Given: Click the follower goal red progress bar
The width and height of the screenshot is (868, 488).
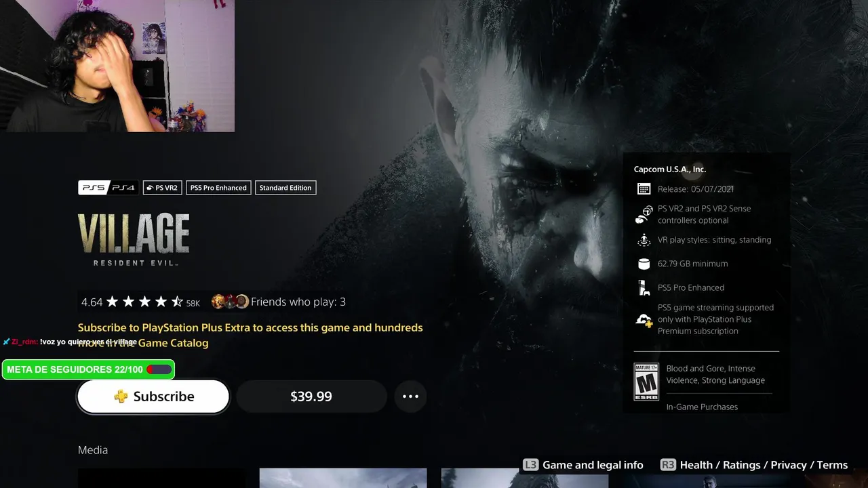Looking at the screenshot, I should click(x=159, y=369).
